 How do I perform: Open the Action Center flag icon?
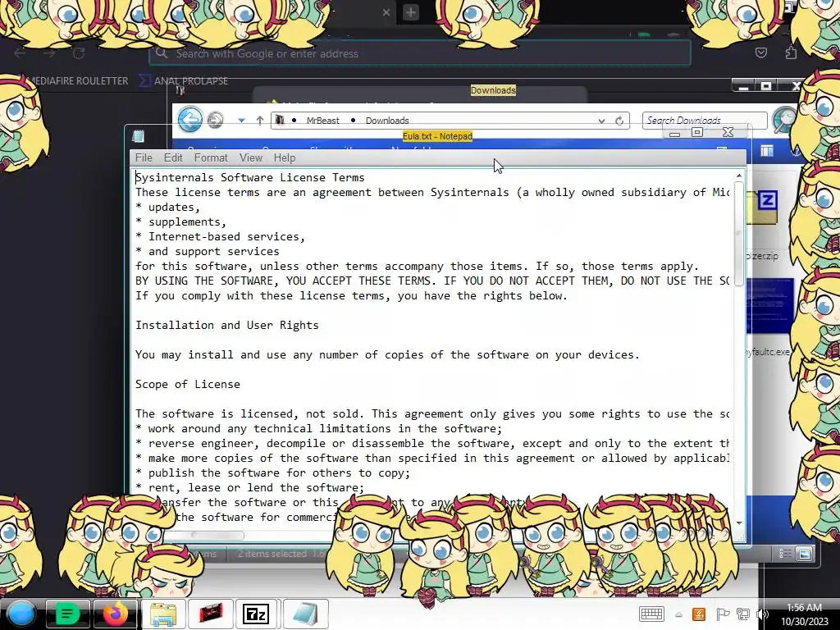(722, 614)
